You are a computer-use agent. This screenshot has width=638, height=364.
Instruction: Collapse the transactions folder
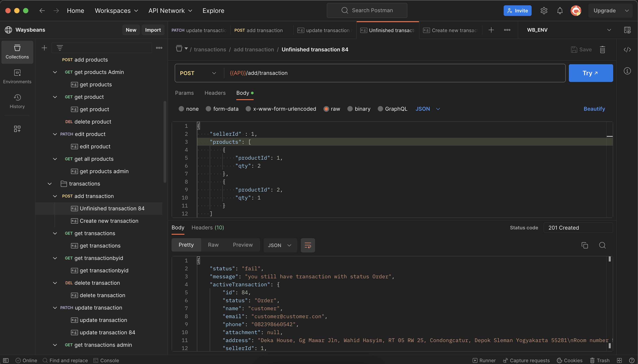click(50, 184)
